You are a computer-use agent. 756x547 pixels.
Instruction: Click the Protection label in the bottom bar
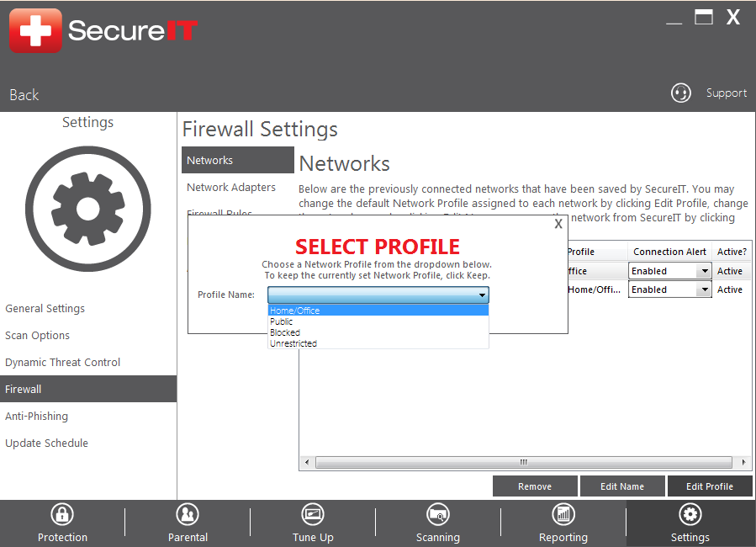63,538
